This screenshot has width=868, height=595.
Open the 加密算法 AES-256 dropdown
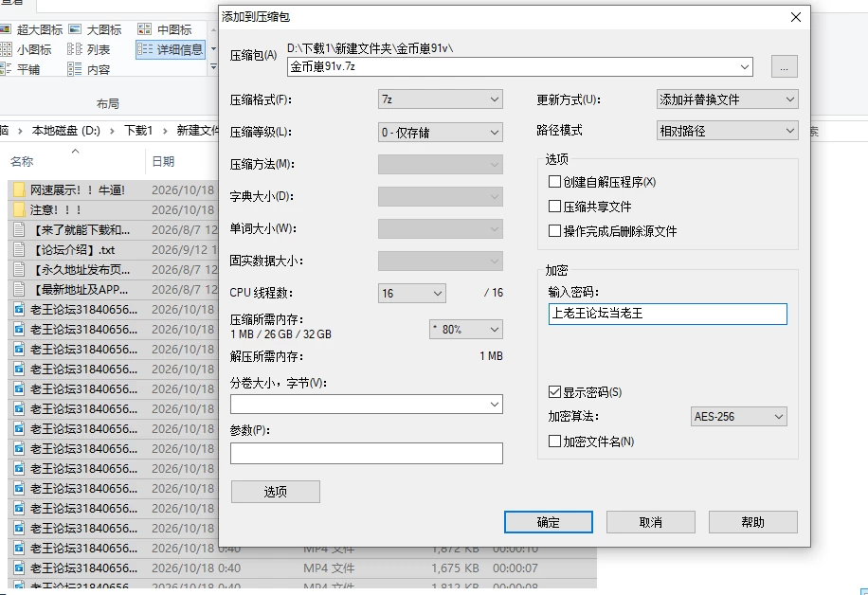tap(738, 416)
